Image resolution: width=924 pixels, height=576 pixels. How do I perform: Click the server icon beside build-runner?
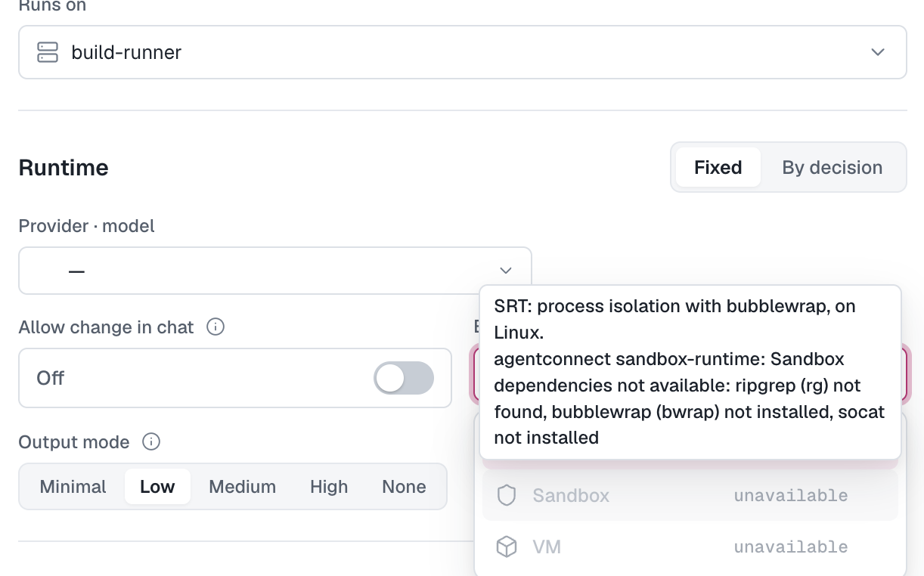pos(48,52)
